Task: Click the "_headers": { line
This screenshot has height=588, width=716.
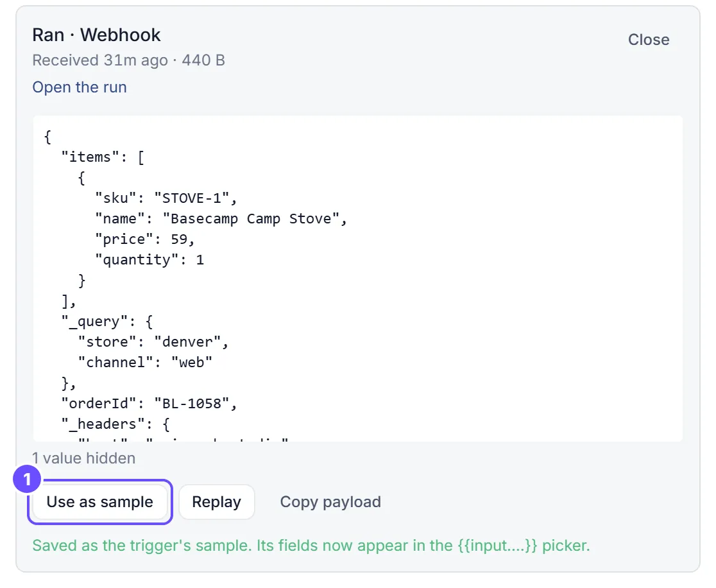Action: click(115, 424)
